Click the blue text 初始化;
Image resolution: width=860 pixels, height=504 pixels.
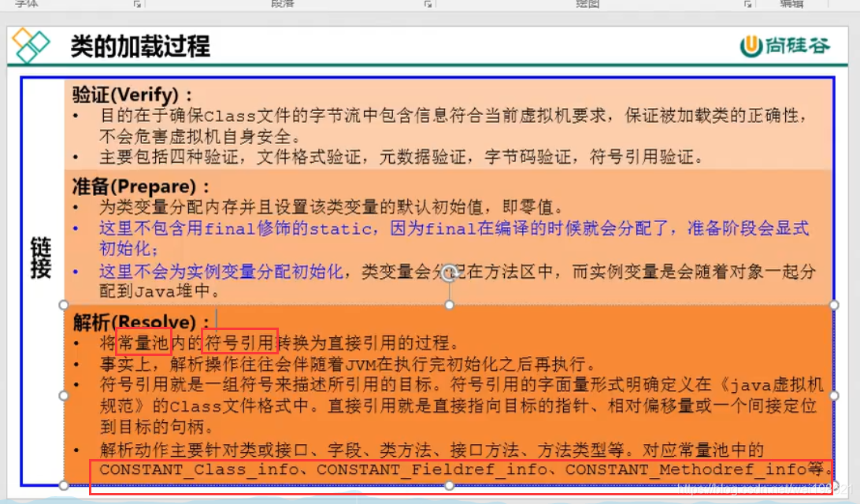click(x=129, y=249)
